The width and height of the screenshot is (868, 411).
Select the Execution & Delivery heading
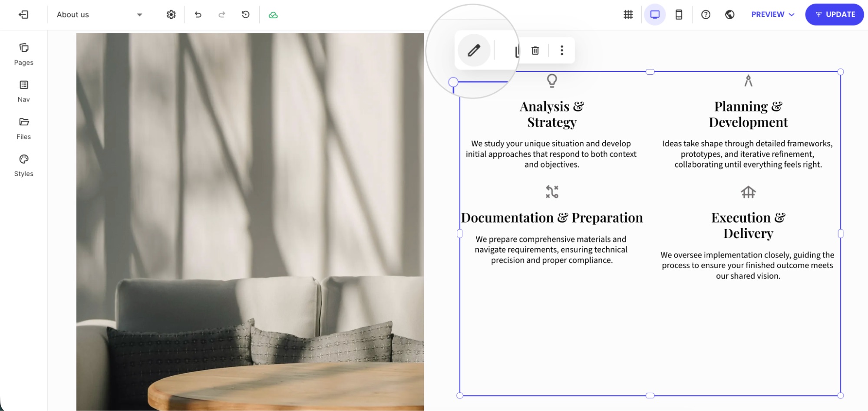[748, 225]
